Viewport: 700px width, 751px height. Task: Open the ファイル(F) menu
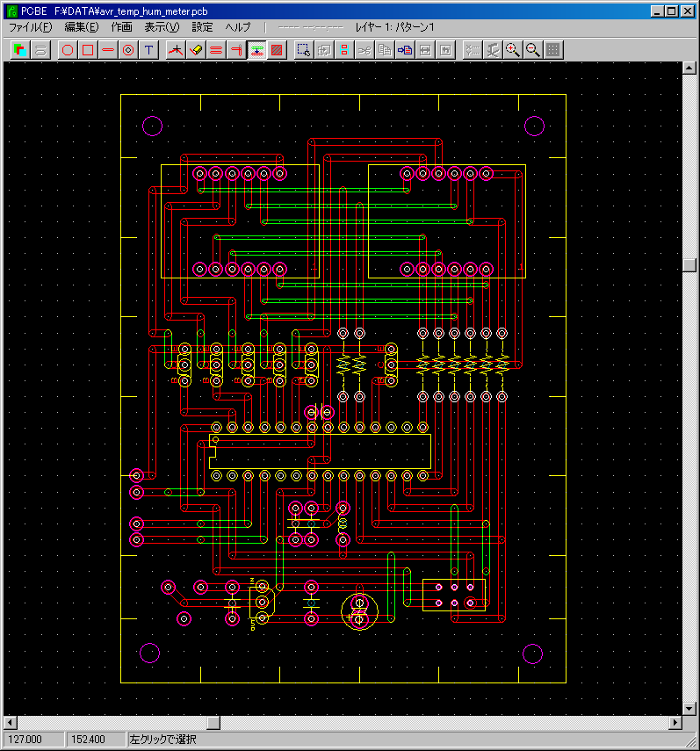click(x=31, y=27)
